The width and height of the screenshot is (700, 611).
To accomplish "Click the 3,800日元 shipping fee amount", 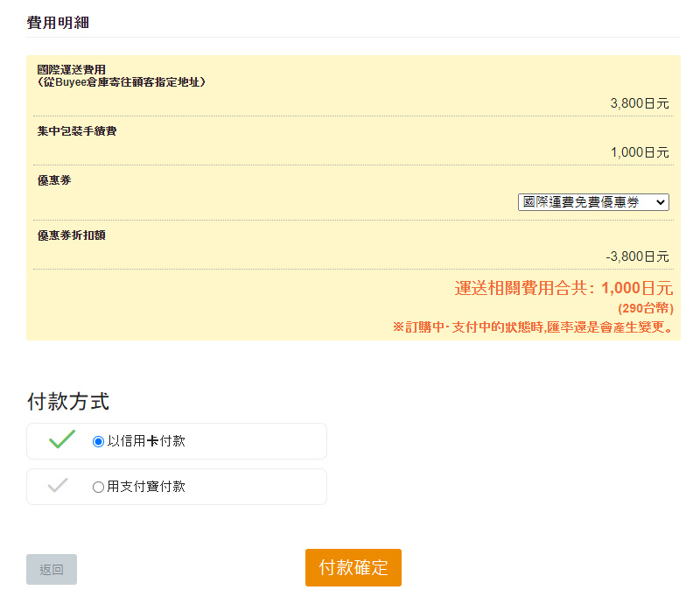I will point(640,103).
